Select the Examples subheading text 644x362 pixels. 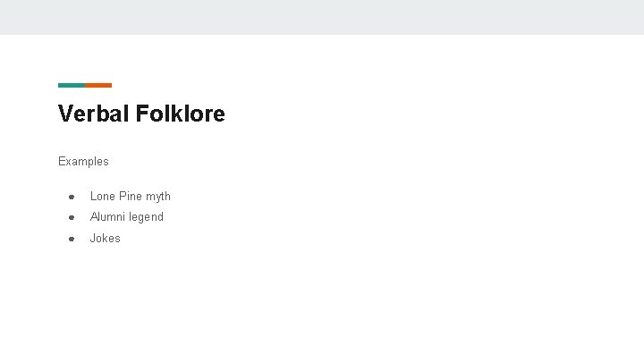point(83,162)
